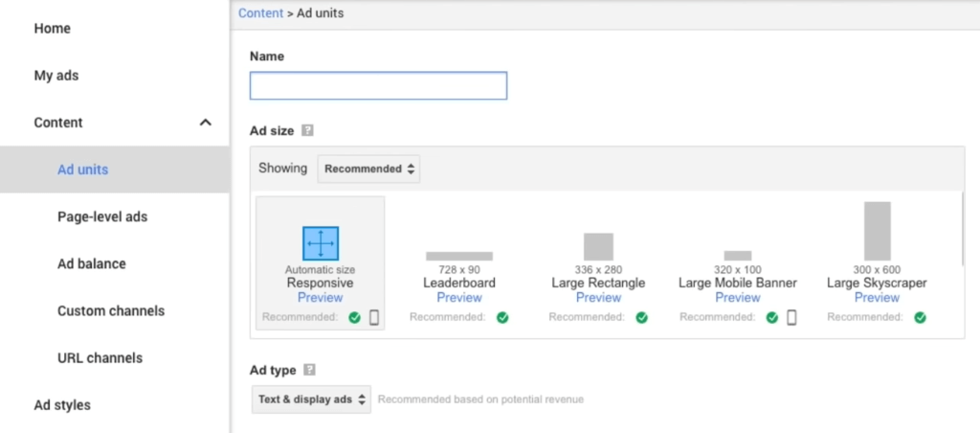
Task: Click the Large Mobile Banner shape icon
Action: (x=738, y=255)
